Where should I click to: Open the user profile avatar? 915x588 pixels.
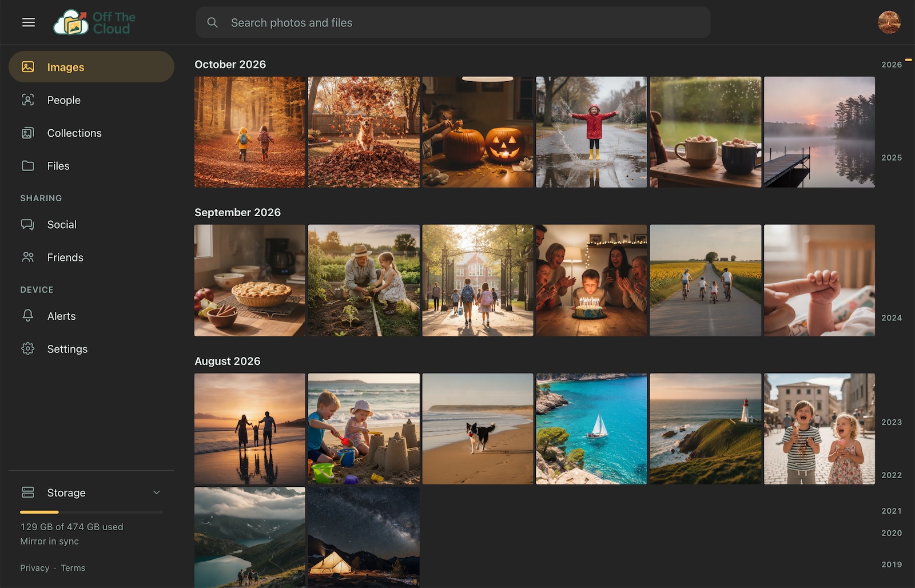coord(889,22)
